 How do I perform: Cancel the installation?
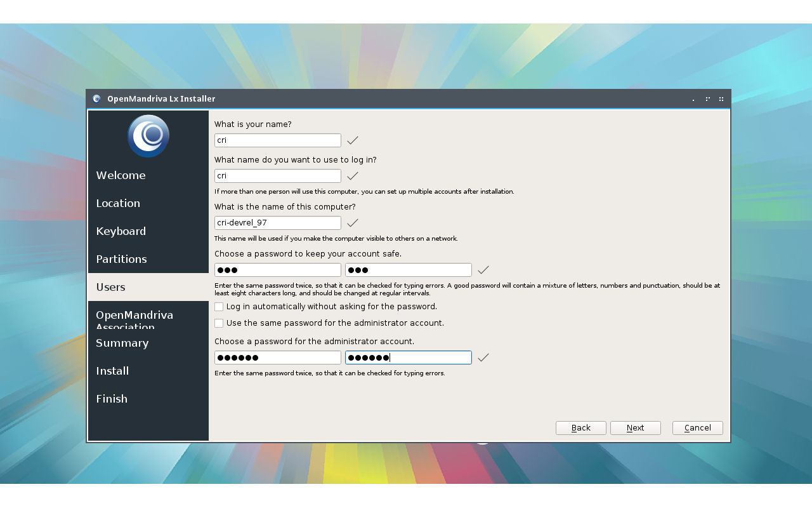[x=697, y=428]
